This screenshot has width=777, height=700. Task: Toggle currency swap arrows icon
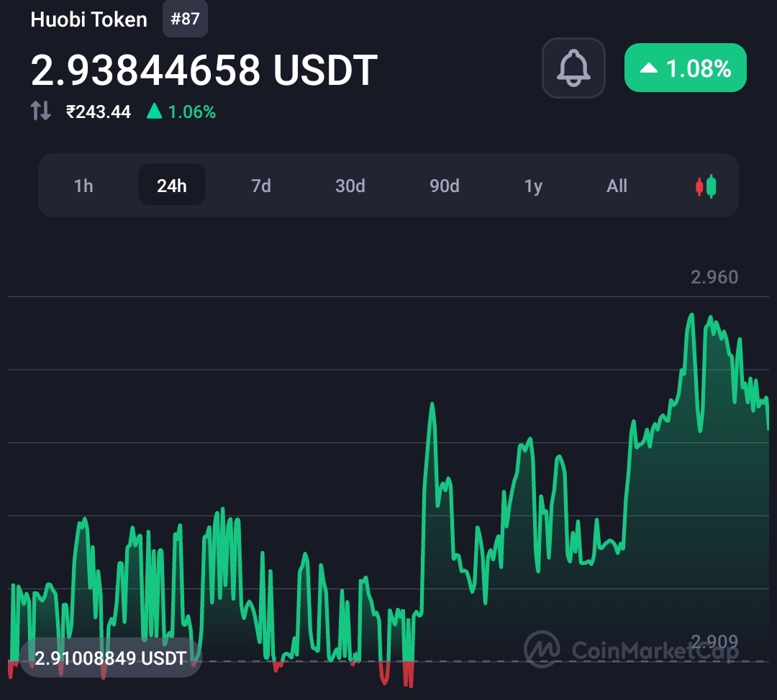coord(40,111)
